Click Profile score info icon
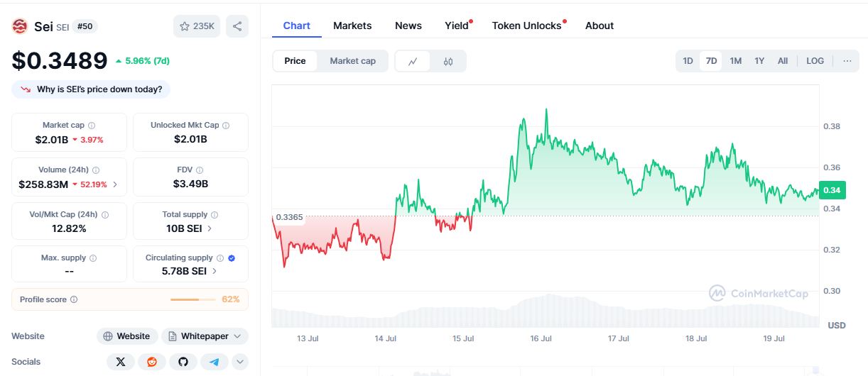This screenshot has height=376, width=868. pyautogui.click(x=74, y=299)
